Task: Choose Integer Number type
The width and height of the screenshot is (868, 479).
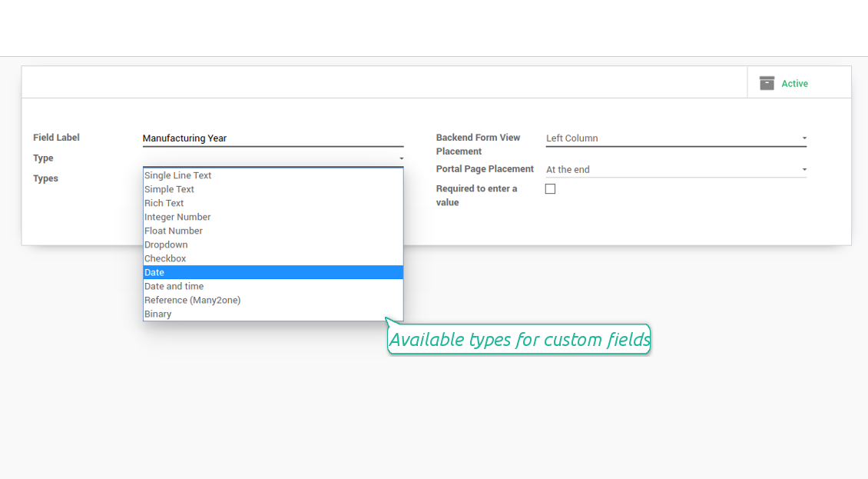Action: coord(273,217)
